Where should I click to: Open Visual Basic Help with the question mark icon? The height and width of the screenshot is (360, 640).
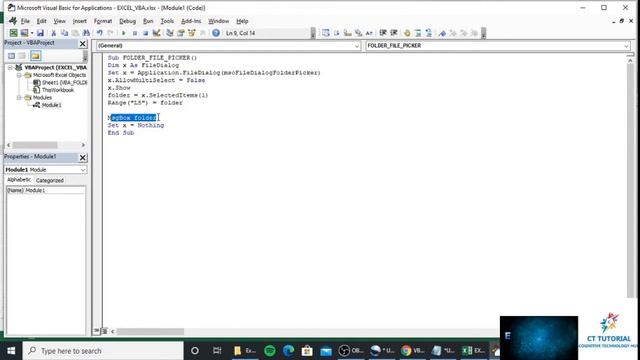click(216, 33)
